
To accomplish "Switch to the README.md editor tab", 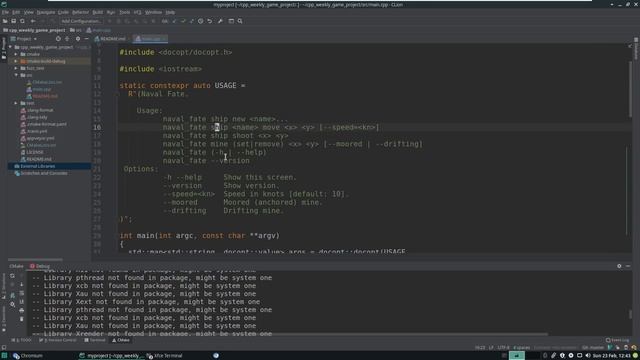I will tap(110, 39).
